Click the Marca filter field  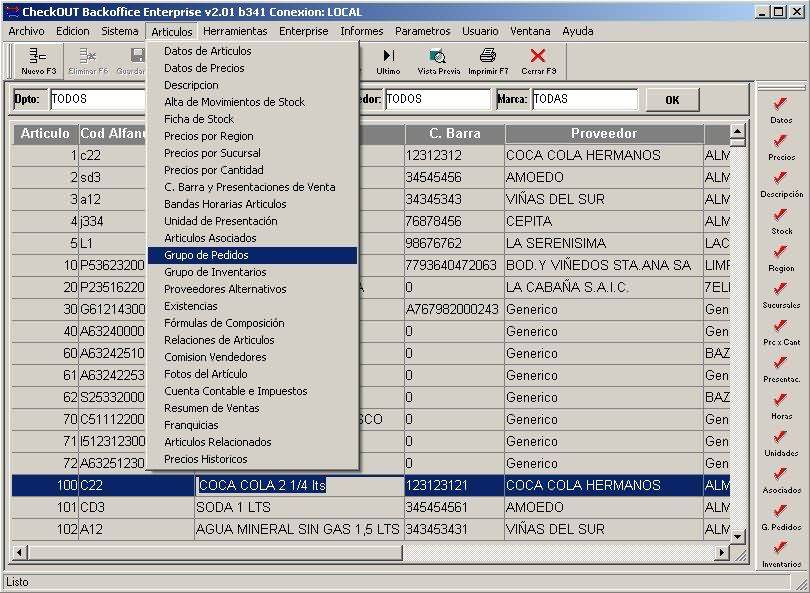click(585, 99)
